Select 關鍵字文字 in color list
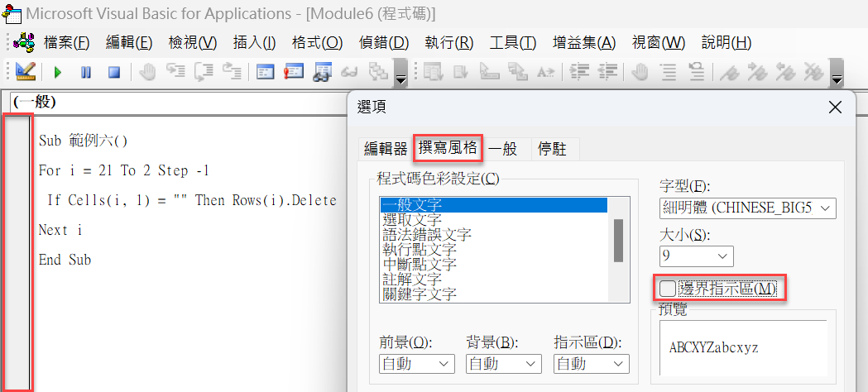The image size is (868, 392). click(x=494, y=294)
